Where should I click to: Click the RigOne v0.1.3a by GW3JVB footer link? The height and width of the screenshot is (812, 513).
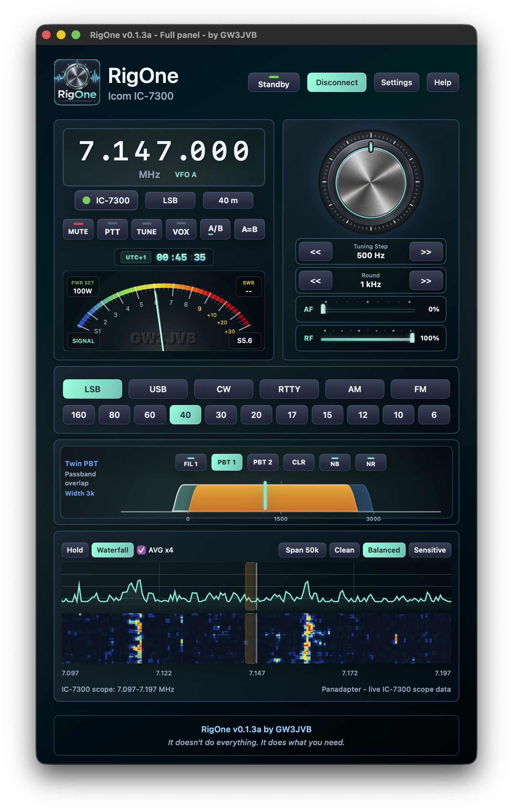256,729
